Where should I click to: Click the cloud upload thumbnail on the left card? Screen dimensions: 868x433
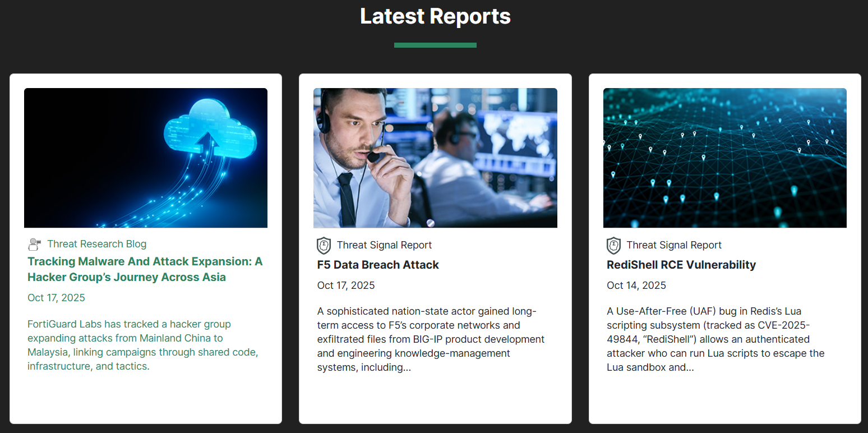pos(146,158)
